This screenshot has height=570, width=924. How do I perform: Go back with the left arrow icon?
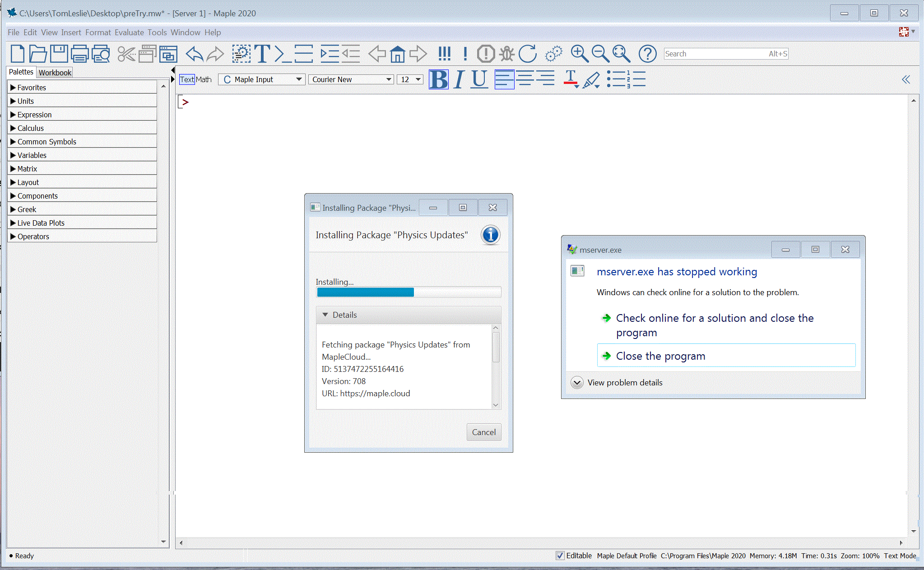pos(377,54)
